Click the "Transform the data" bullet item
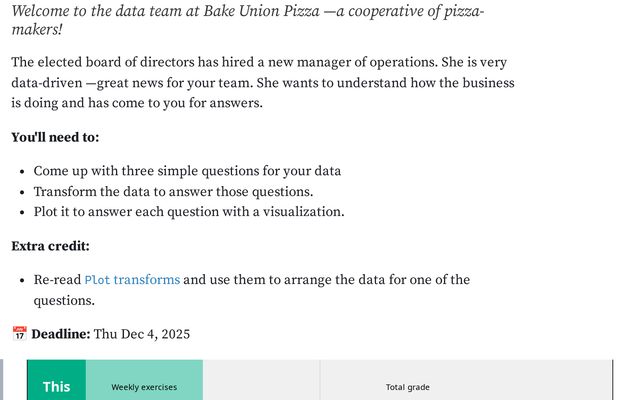The height and width of the screenshot is (400, 640). [173, 192]
